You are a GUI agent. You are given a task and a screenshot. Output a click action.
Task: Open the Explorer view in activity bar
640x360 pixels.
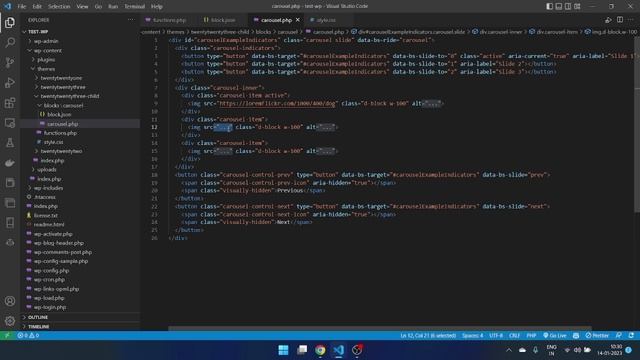pyautogui.click(x=10, y=23)
